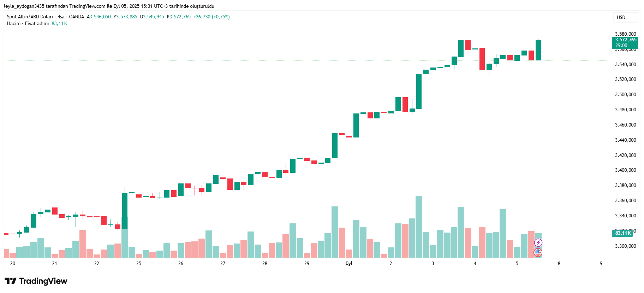
Task: Click the tallest volume bar
Action: tap(419, 226)
